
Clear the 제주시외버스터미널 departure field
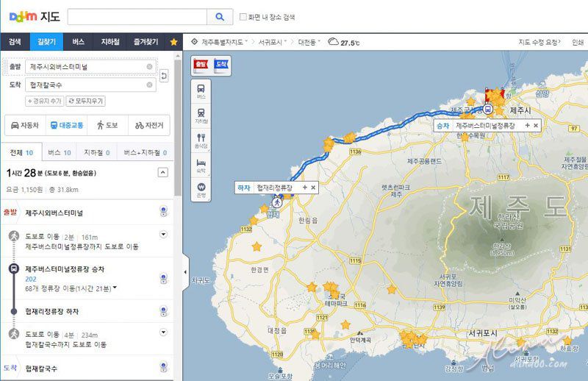click(149, 67)
